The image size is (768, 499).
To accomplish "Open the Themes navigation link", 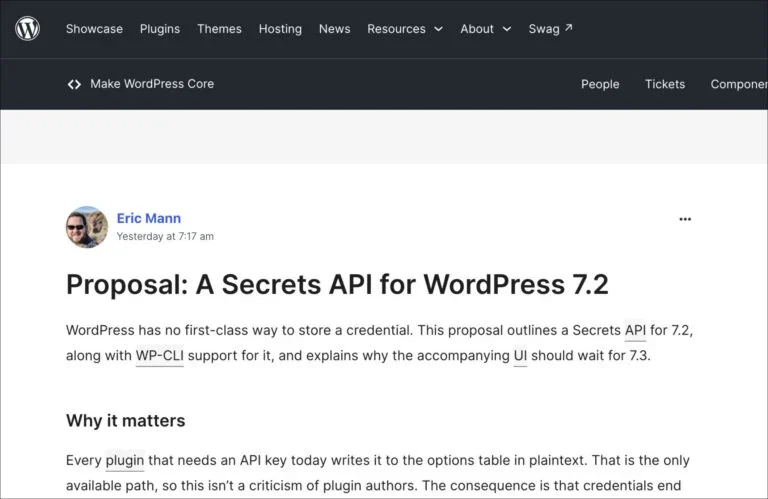I will (219, 29).
